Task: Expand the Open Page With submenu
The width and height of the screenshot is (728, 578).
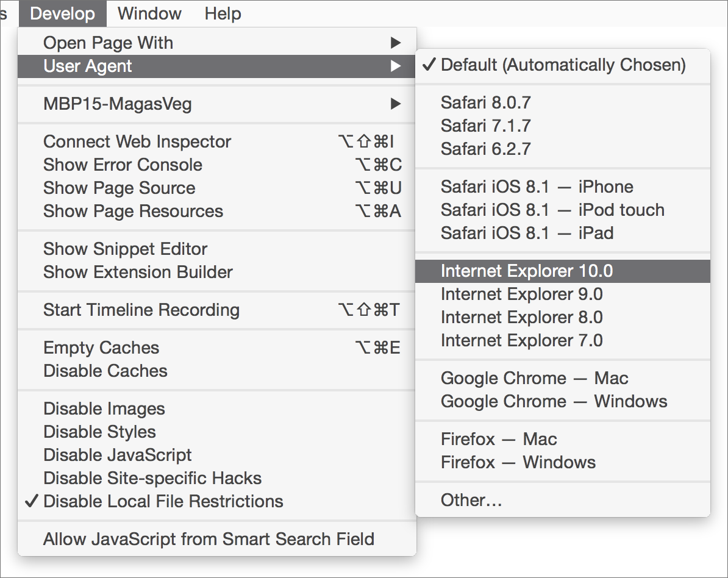Action: pos(217,43)
